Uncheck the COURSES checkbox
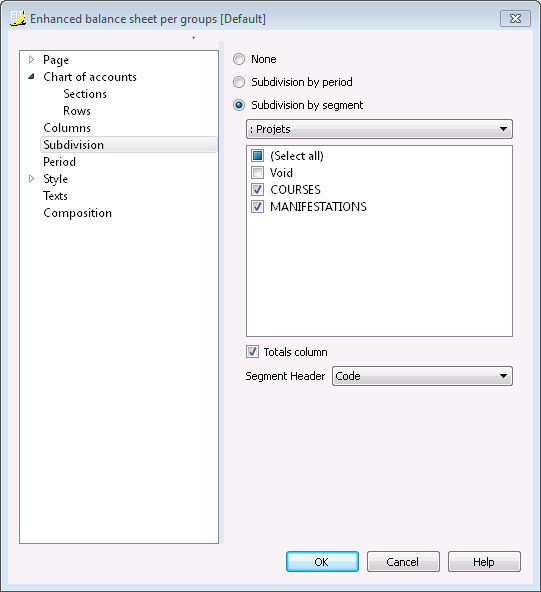Viewport: 541px width, 592px height. (257, 190)
